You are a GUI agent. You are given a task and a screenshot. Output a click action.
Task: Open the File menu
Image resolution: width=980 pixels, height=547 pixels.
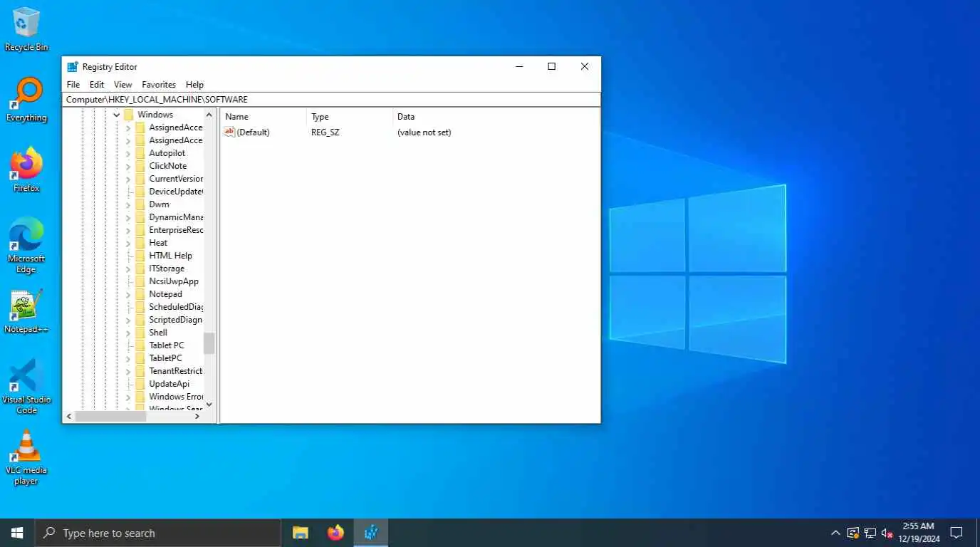[x=73, y=84]
